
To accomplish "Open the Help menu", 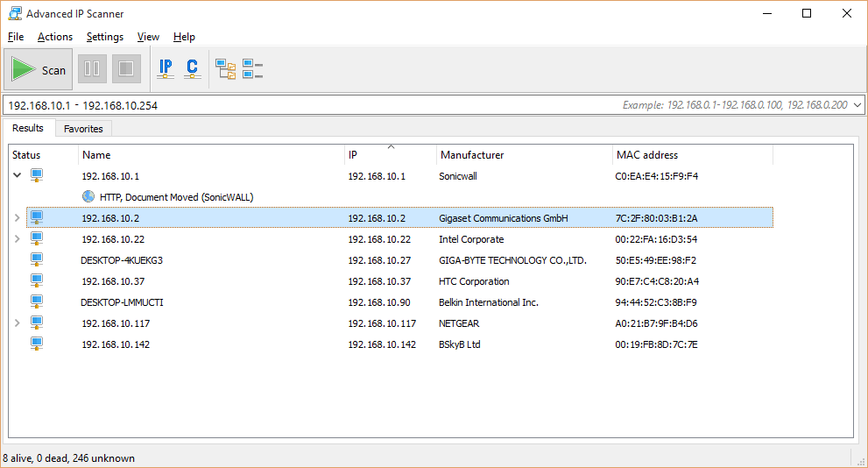I will (184, 37).
